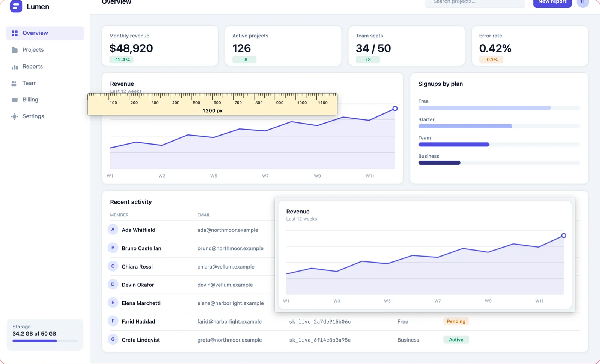600x364 pixels.
Task: Click Bruno Castellan's avatar letter B
Action: [113, 248]
